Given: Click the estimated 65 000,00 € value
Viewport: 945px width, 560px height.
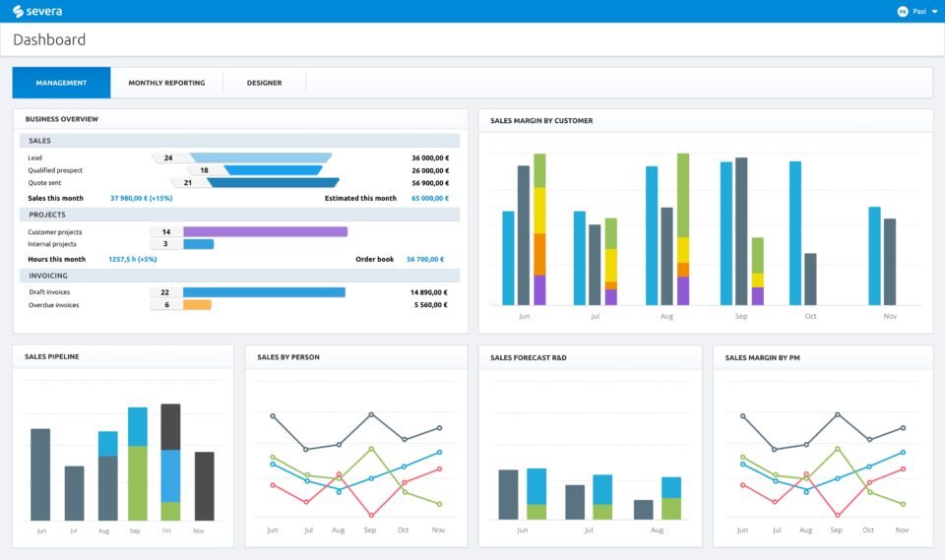Looking at the screenshot, I should tap(429, 198).
